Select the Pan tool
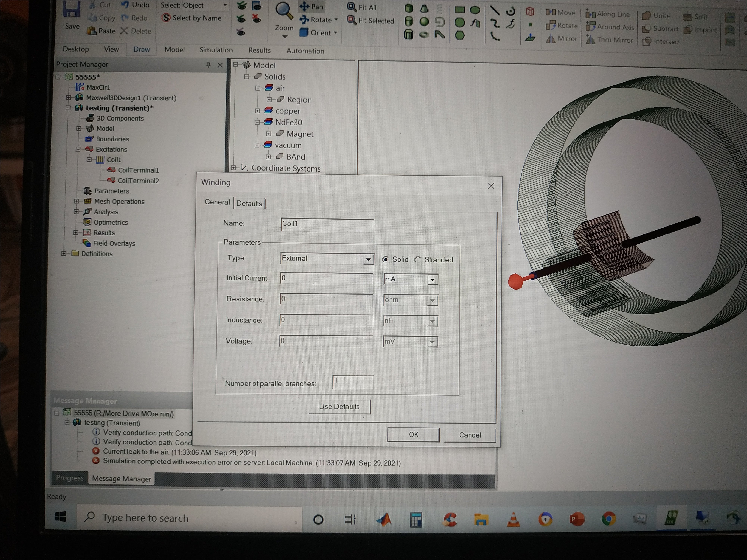This screenshot has width=747, height=560. (311, 6)
